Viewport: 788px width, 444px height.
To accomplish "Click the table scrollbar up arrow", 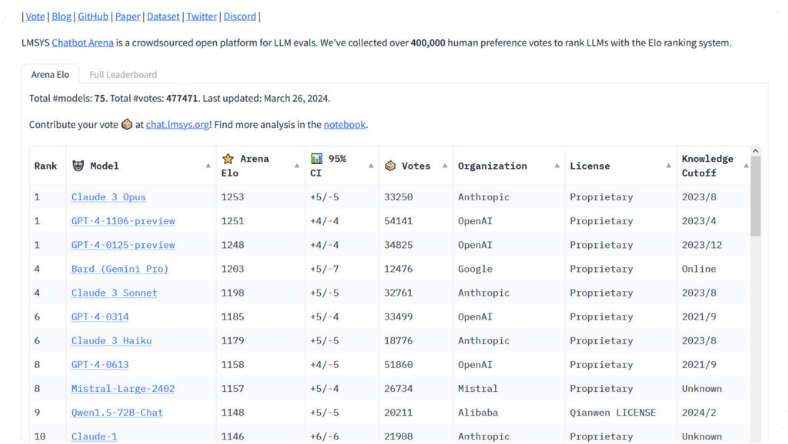I will click(x=755, y=151).
